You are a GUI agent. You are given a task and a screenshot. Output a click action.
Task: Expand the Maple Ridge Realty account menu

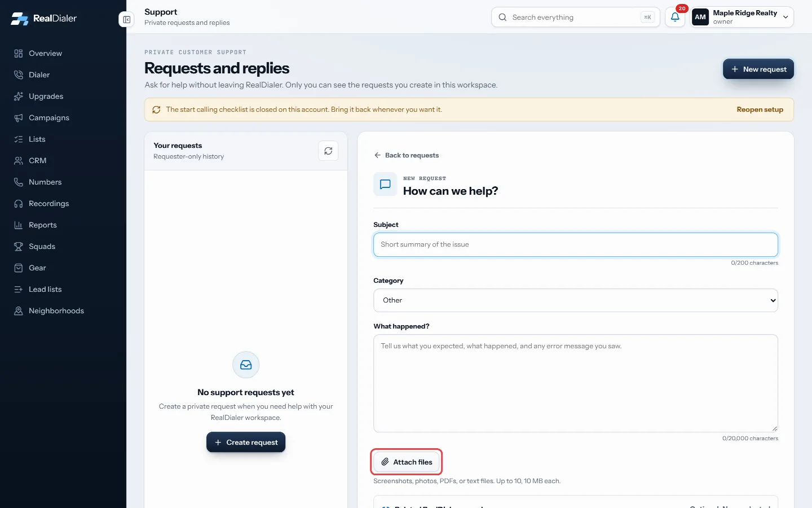[742, 17]
